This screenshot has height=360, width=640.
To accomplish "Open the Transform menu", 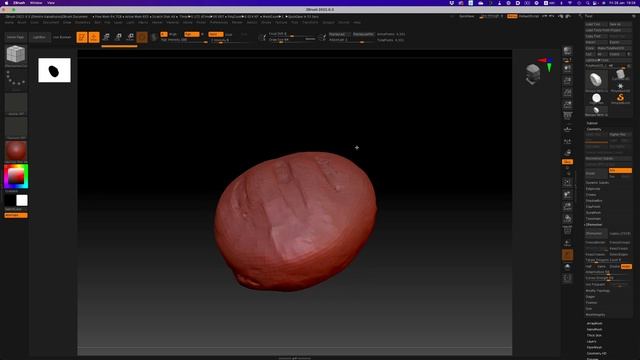I will [310, 22].
